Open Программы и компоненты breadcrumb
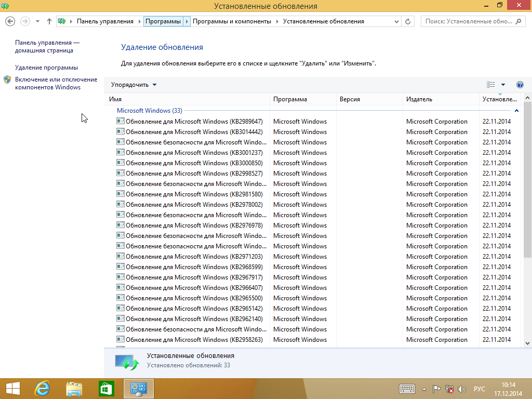 [232, 21]
